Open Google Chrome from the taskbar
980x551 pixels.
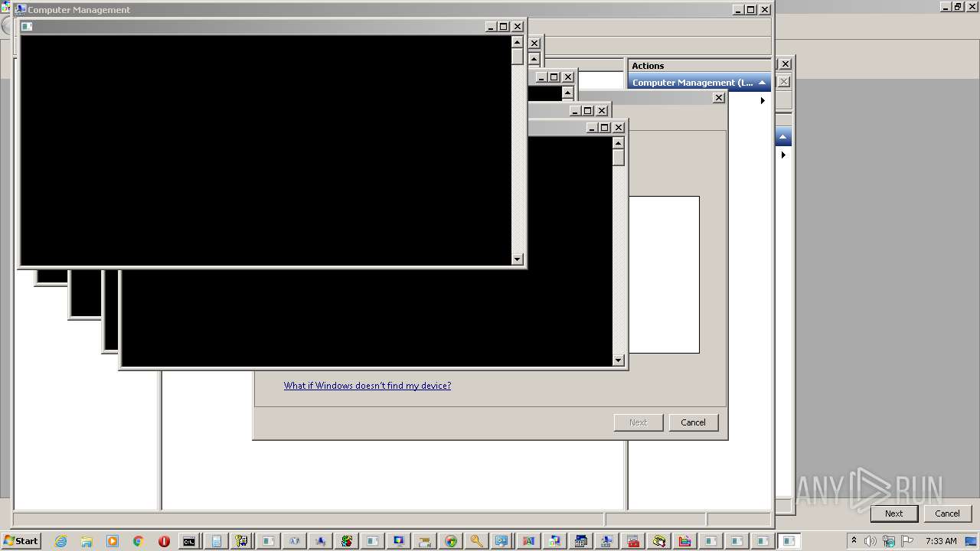[x=138, y=541]
